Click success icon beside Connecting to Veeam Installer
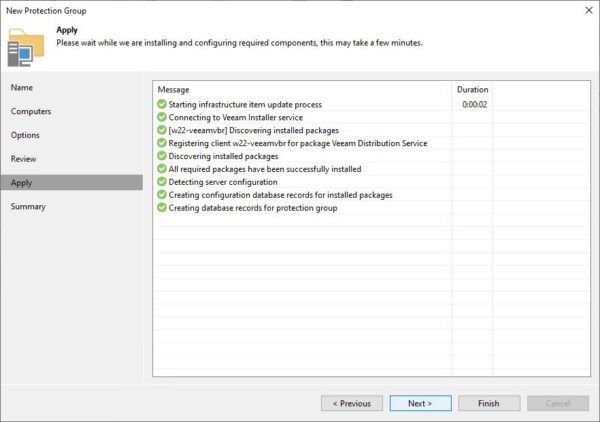 click(162, 117)
